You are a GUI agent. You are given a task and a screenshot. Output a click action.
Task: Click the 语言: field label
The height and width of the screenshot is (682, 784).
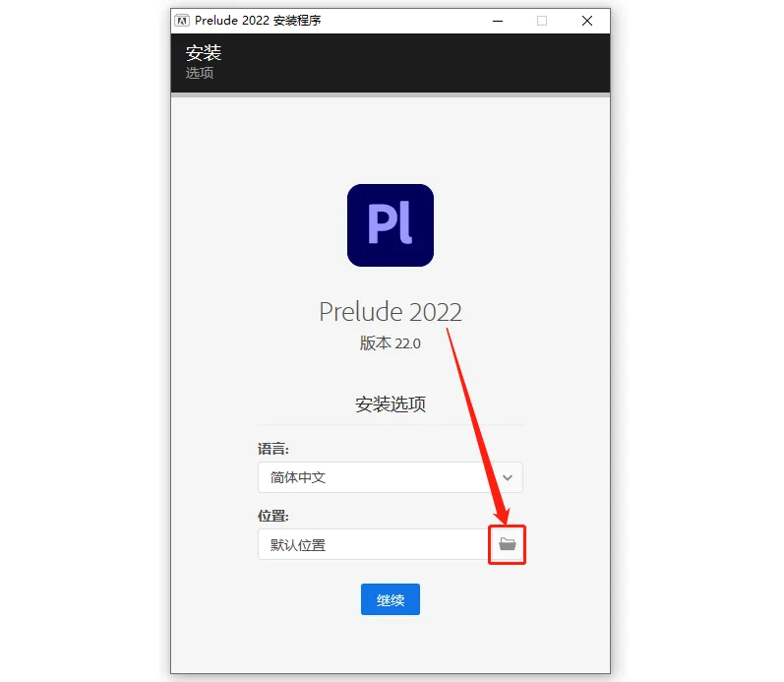(273, 449)
